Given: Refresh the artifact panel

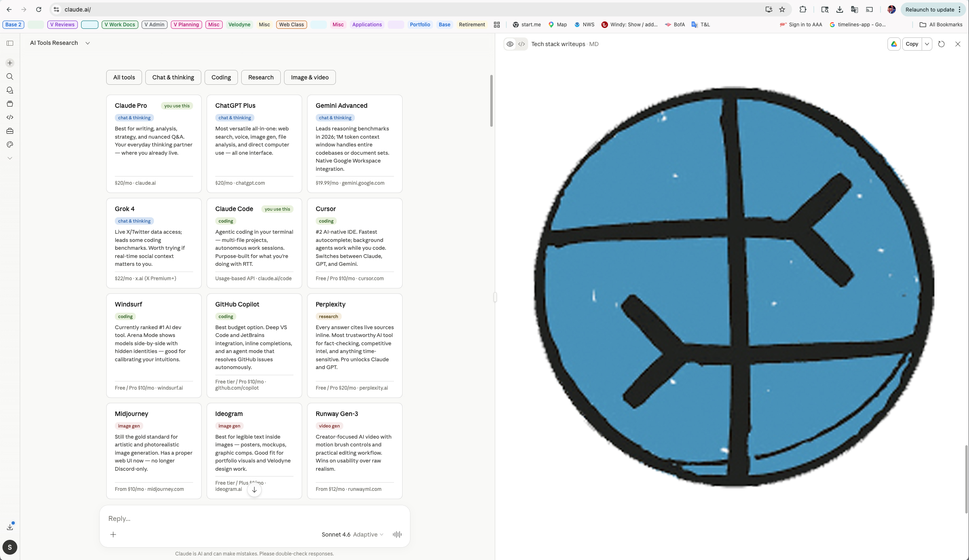Looking at the screenshot, I should (x=941, y=44).
